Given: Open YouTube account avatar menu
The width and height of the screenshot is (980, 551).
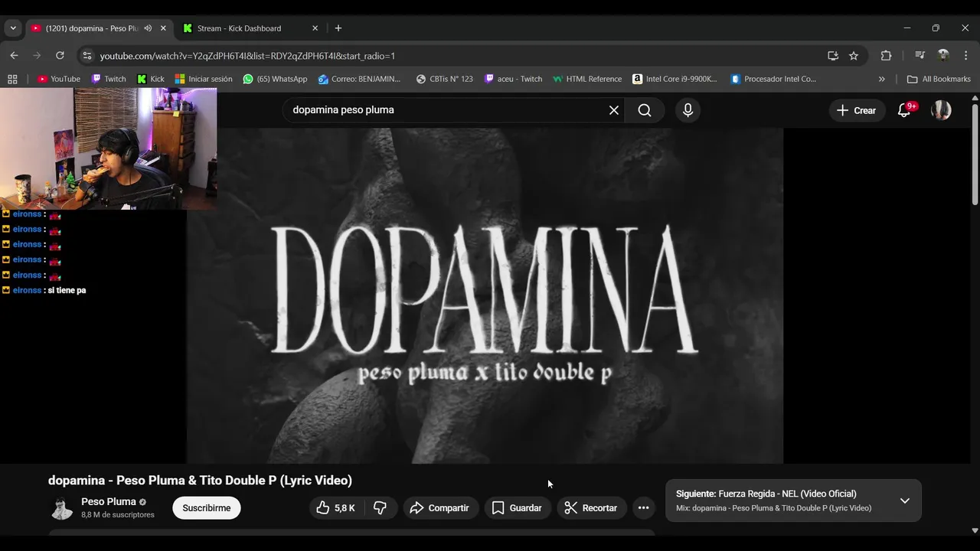Looking at the screenshot, I should point(941,110).
